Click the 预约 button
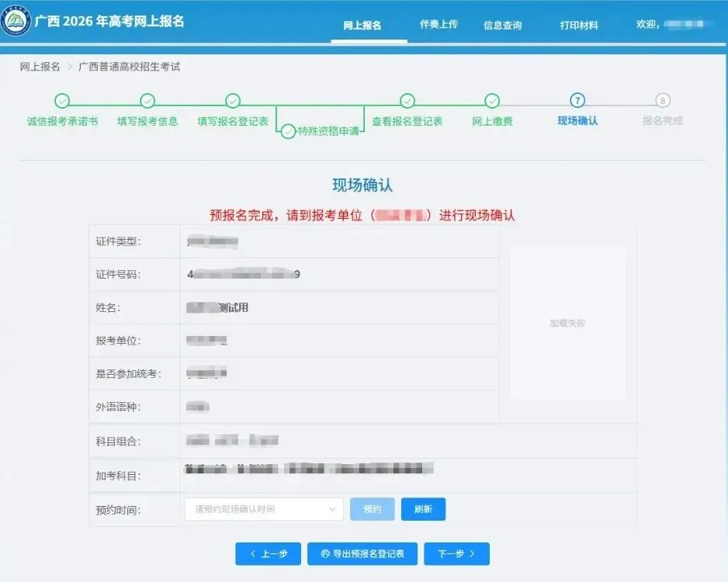The image size is (728, 582). point(373,509)
